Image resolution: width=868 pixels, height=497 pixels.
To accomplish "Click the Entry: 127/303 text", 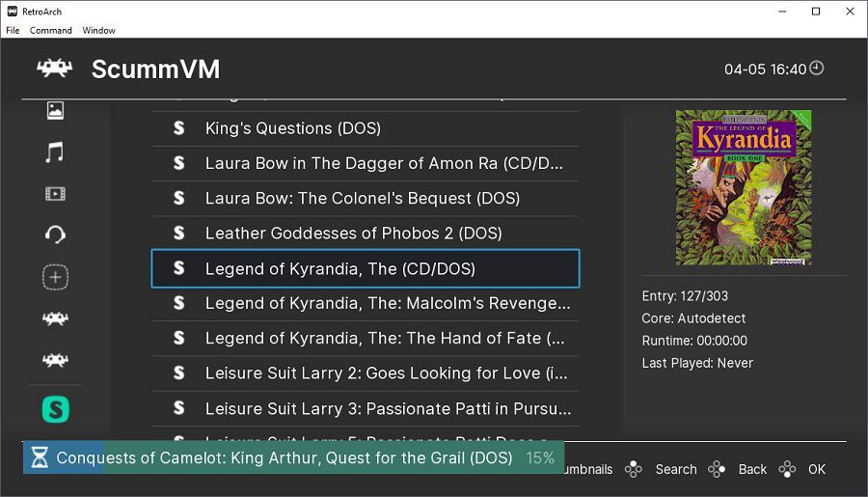I will (x=685, y=296).
